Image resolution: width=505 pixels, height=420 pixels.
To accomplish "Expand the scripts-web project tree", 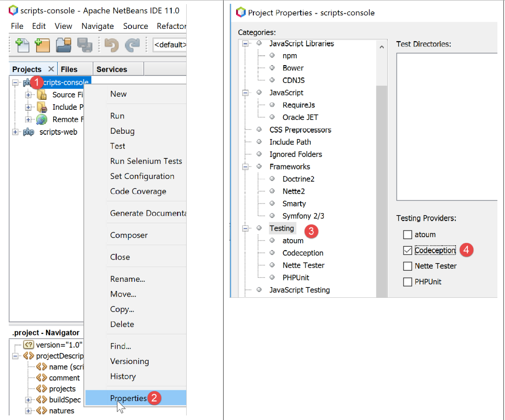I will [x=15, y=132].
